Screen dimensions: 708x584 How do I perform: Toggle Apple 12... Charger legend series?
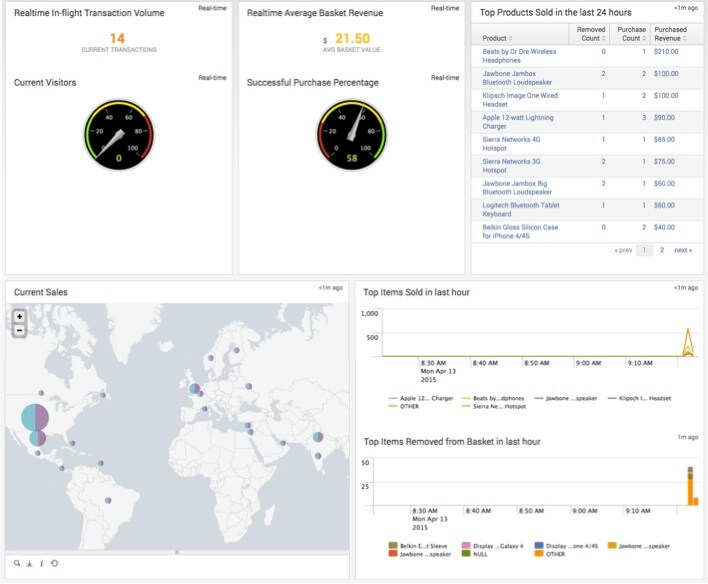point(421,398)
